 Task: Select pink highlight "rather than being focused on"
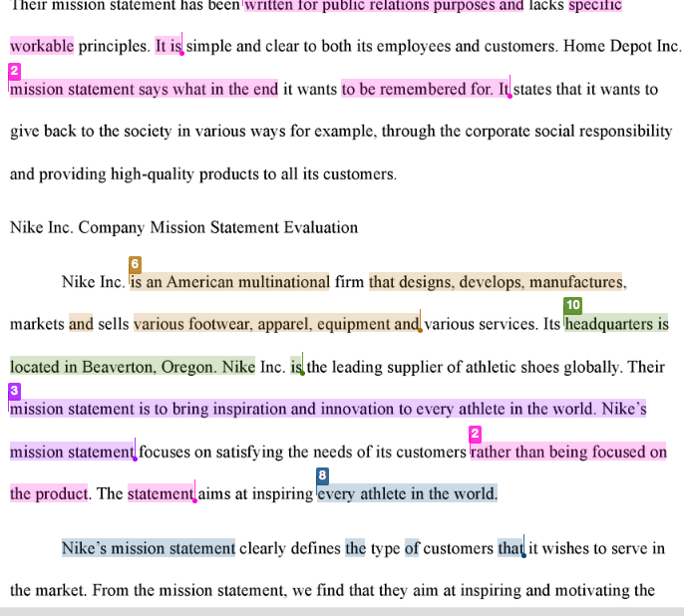click(x=568, y=452)
